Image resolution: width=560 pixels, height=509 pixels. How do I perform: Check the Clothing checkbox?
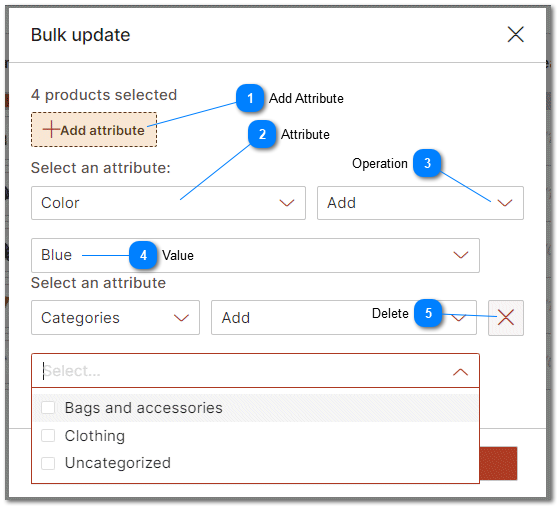pos(48,435)
